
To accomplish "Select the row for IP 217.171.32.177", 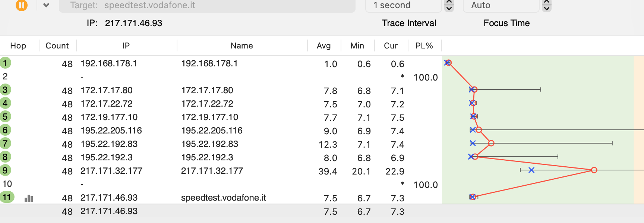I will click(111, 171).
